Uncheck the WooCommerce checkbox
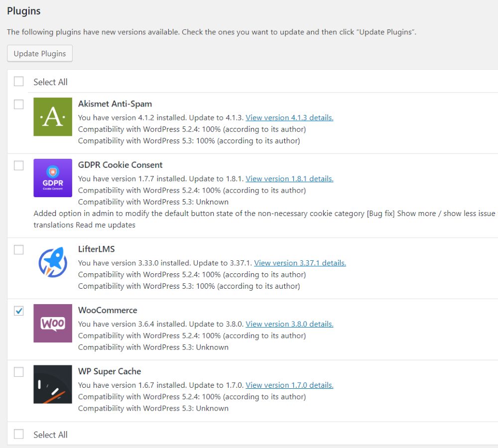 tap(19, 311)
